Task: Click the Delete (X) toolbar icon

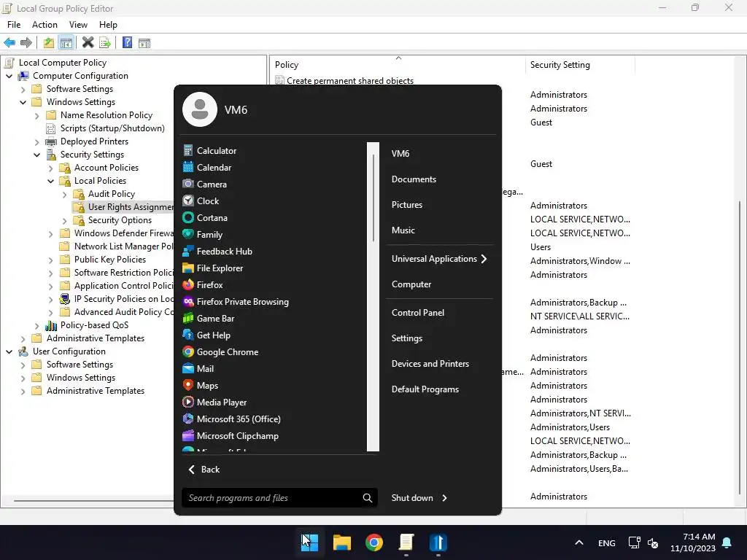Action: click(88, 43)
